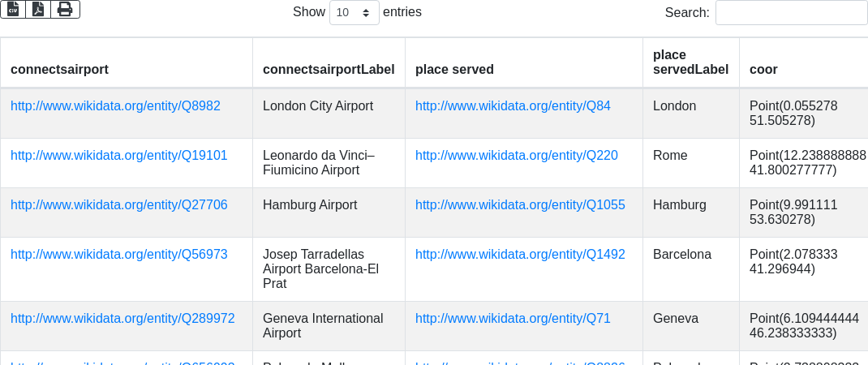Sort by connectsairport column header
The image size is (868, 365).
pos(59,70)
